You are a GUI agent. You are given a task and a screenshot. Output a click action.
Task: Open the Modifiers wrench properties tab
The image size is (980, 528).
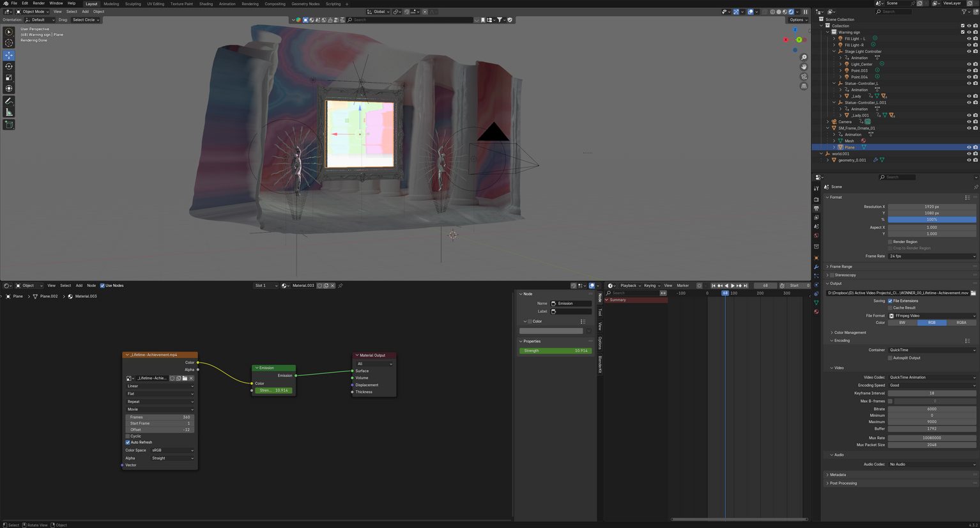click(816, 267)
